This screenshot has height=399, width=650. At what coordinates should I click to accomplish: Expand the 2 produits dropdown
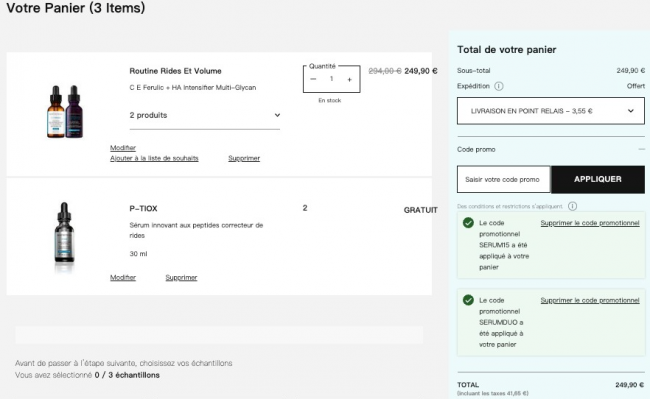point(205,115)
